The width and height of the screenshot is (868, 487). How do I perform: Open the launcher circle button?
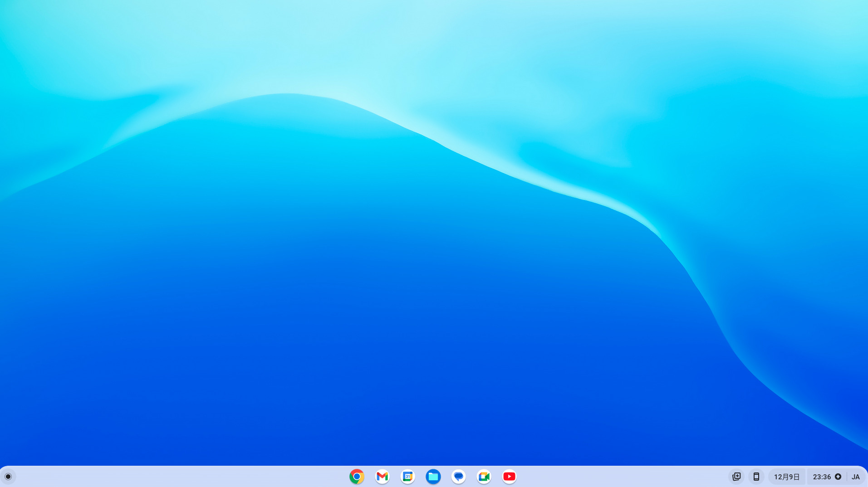pos(8,477)
